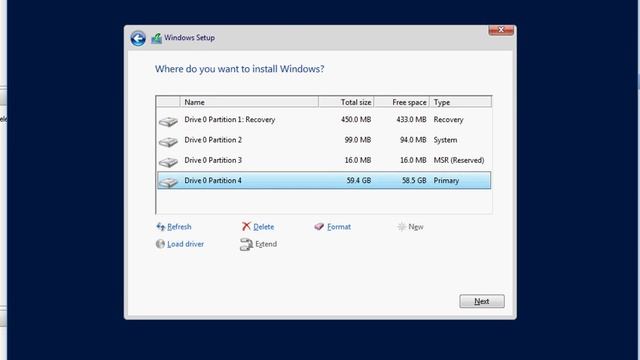Delete the selected partition
The image size is (640, 360).
pos(264,227)
